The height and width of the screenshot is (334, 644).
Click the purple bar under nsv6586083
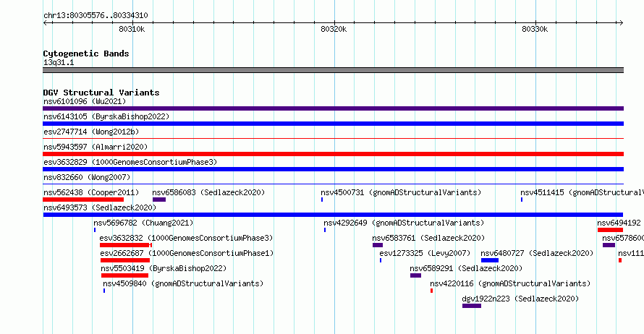(x=159, y=200)
